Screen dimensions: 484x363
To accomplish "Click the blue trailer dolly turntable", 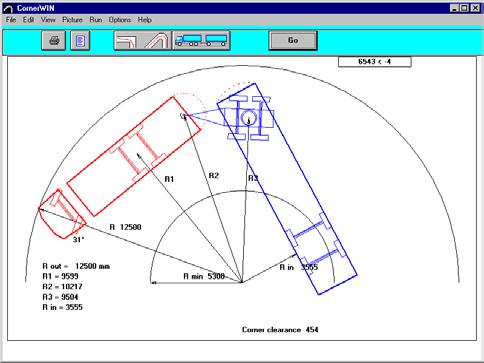I will coord(249,117).
